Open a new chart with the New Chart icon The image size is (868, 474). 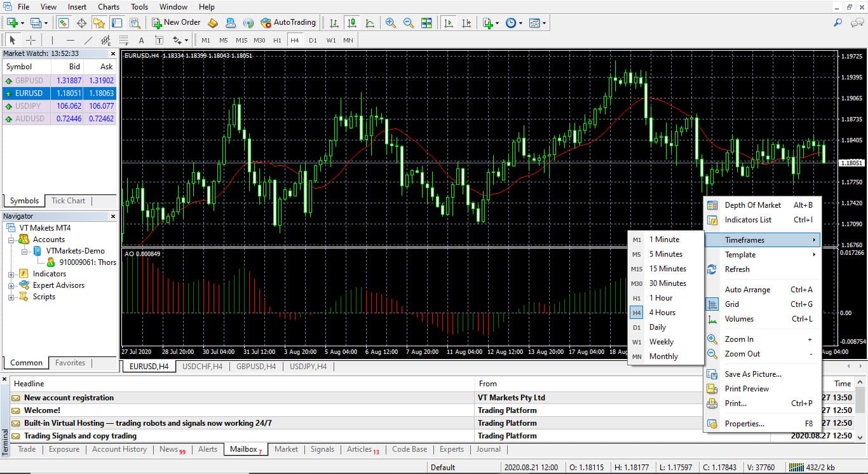tap(11, 23)
